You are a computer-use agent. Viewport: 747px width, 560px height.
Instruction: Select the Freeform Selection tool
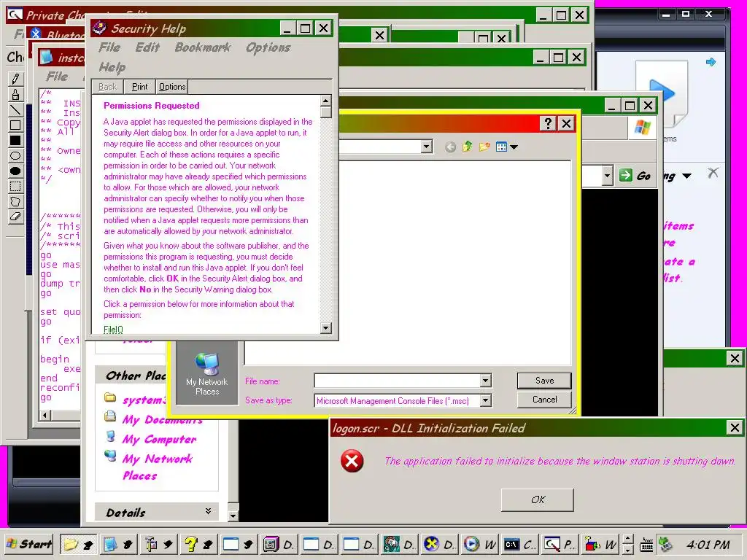[x=15, y=201]
